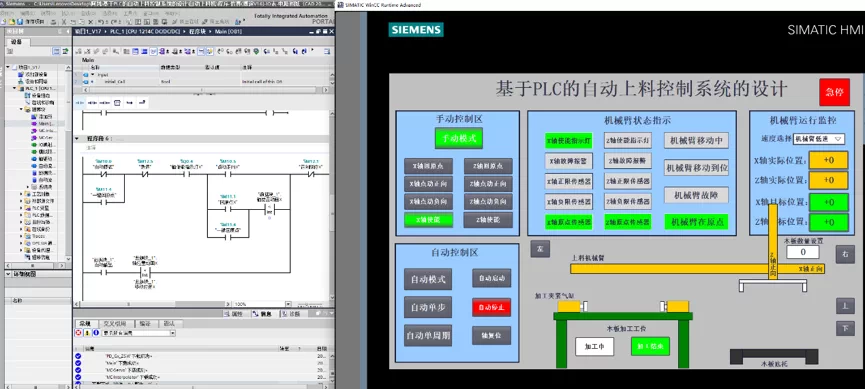Collapse Input row in interface table
The image size is (865, 389).
(x=93, y=74)
